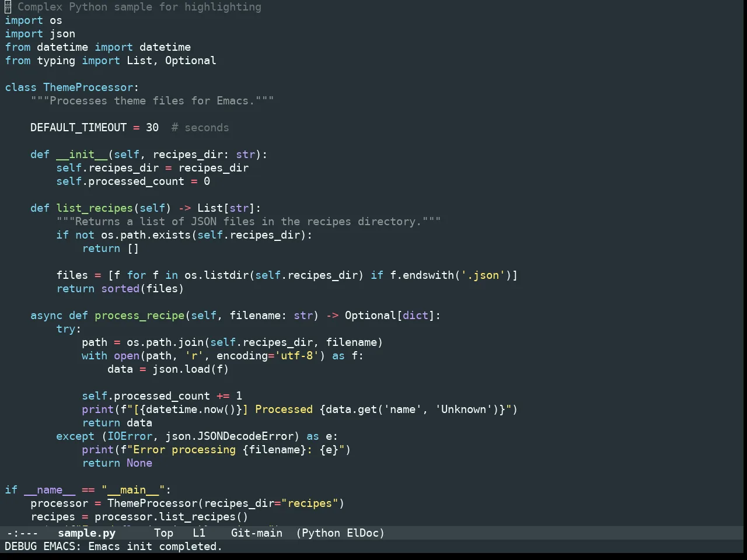Click the -:--- buffer status flags
Image resolution: width=747 pixels, height=560 pixels.
[x=22, y=533]
